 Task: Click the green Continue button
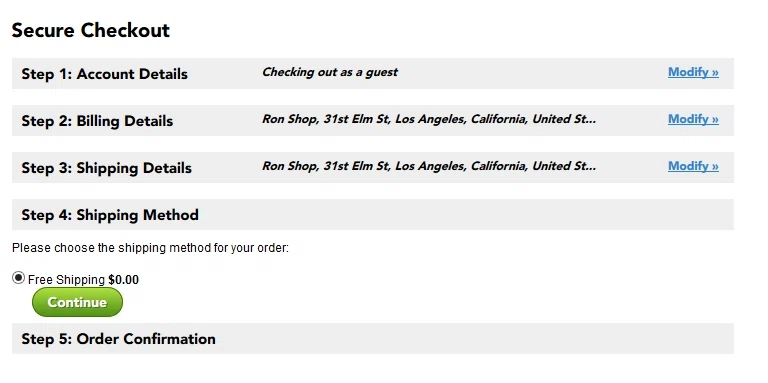point(77,302)
